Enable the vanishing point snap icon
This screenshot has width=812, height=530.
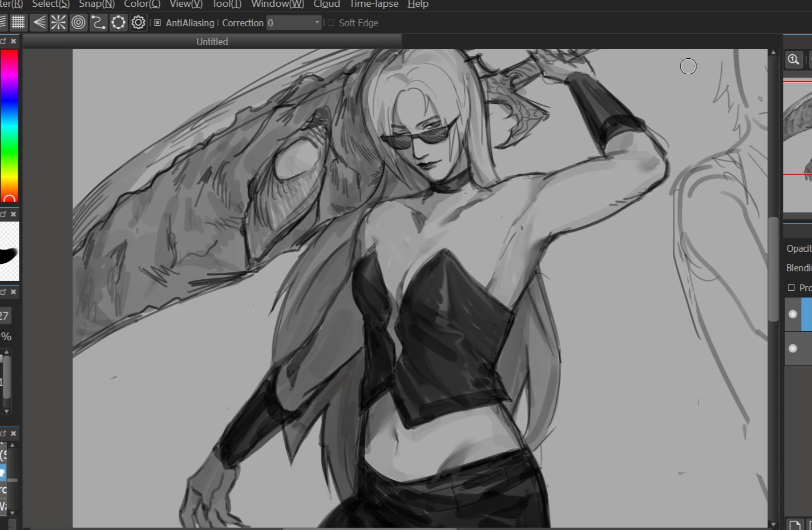click(x=39, y=23)
